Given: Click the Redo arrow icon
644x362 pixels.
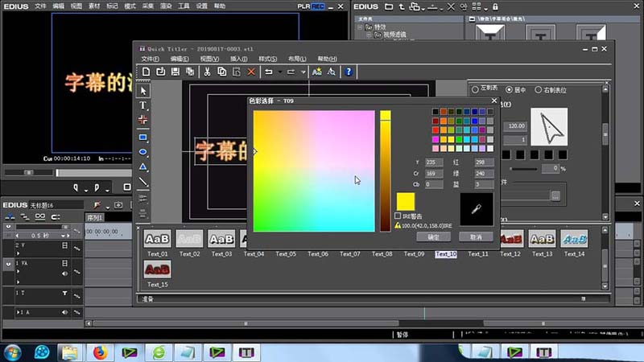Looking at the screenshot, I should click(x=291, y=72).
